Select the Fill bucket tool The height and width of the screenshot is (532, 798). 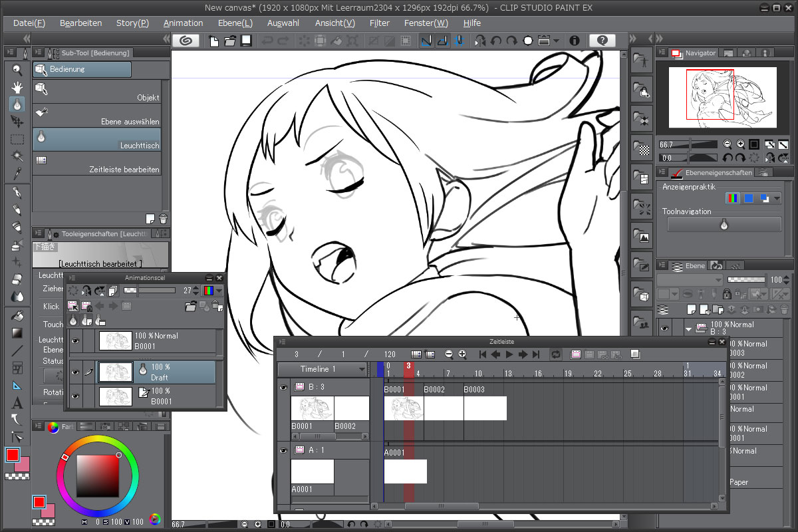tap(17, 316)
